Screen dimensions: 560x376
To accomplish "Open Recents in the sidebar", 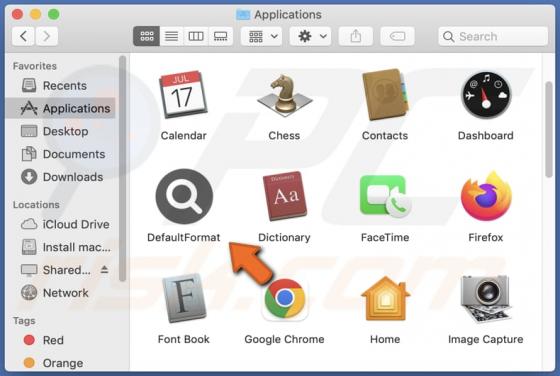I will pos(61,86).
